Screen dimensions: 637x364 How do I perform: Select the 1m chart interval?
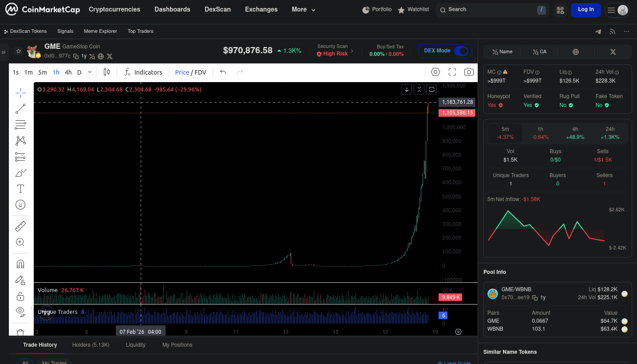click(28, 72)
